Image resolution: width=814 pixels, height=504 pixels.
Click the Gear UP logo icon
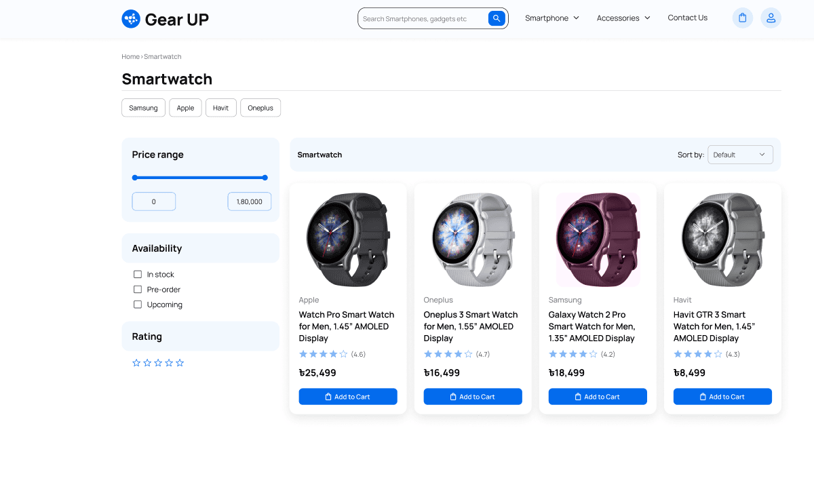(x=131, y=19)
